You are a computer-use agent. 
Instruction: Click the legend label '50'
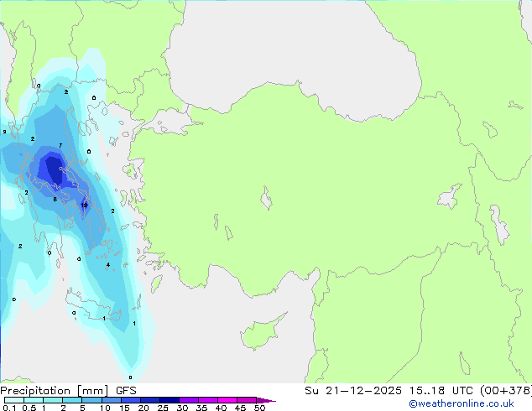point(259,408)
